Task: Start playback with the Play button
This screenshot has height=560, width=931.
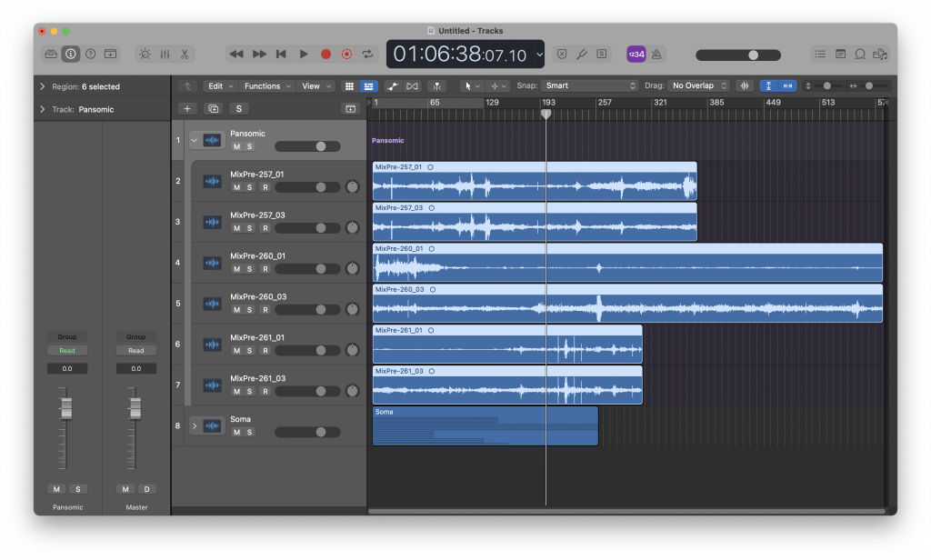Action: 304,54
